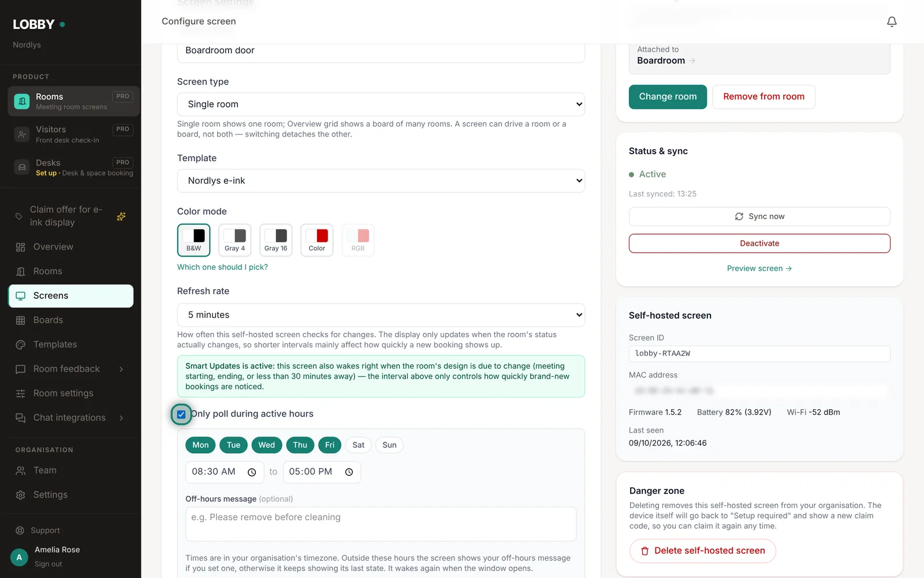Click Remove from room
Viewport: 924px width, 578px height.
[763, 97]
